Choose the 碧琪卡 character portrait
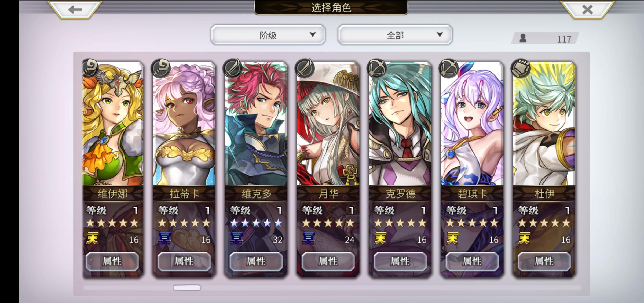Viewport: 644px width, 303px height. click(x=472, y=123)
